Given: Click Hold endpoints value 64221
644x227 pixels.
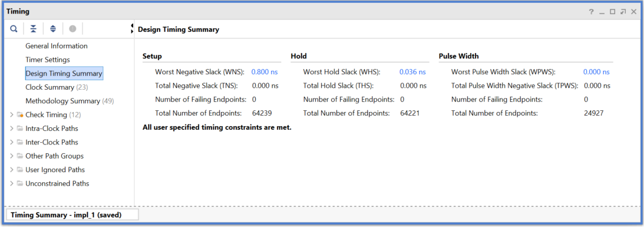Looking at the screenshot, I should pos(410,113).
